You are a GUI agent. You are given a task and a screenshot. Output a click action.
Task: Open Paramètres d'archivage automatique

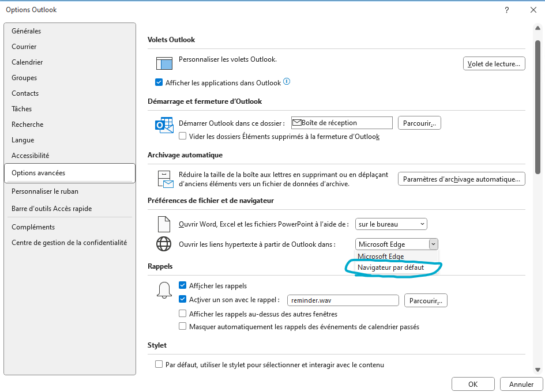click(461, 179)
